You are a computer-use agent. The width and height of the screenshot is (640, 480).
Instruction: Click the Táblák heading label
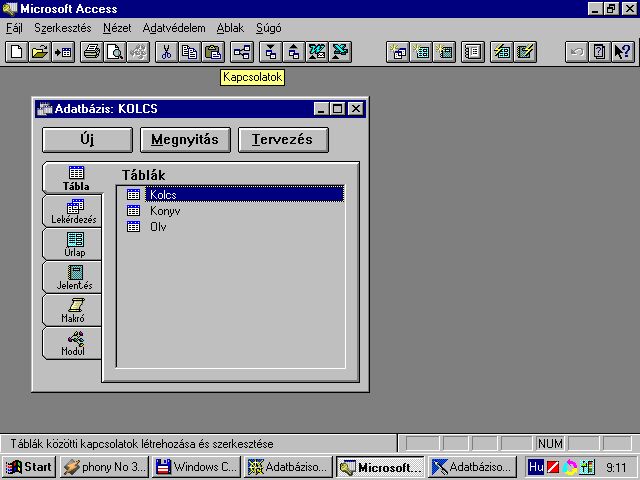tap(144, 176)
